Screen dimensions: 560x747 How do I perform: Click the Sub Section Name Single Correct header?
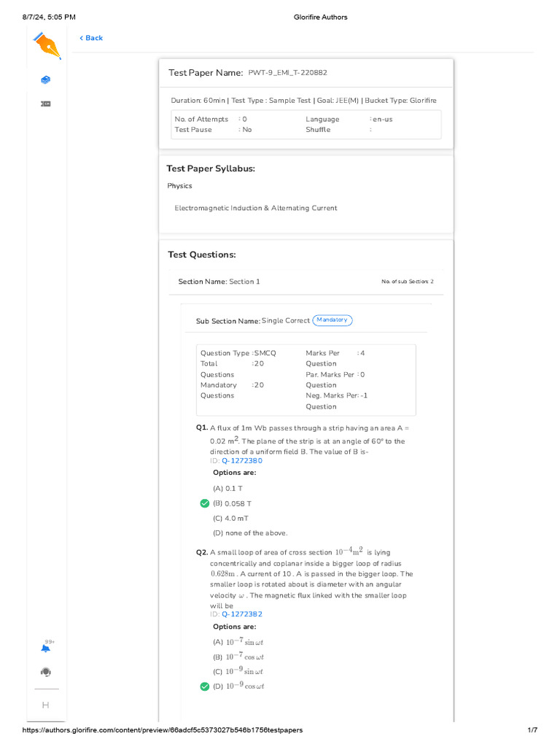pos(252,321)
